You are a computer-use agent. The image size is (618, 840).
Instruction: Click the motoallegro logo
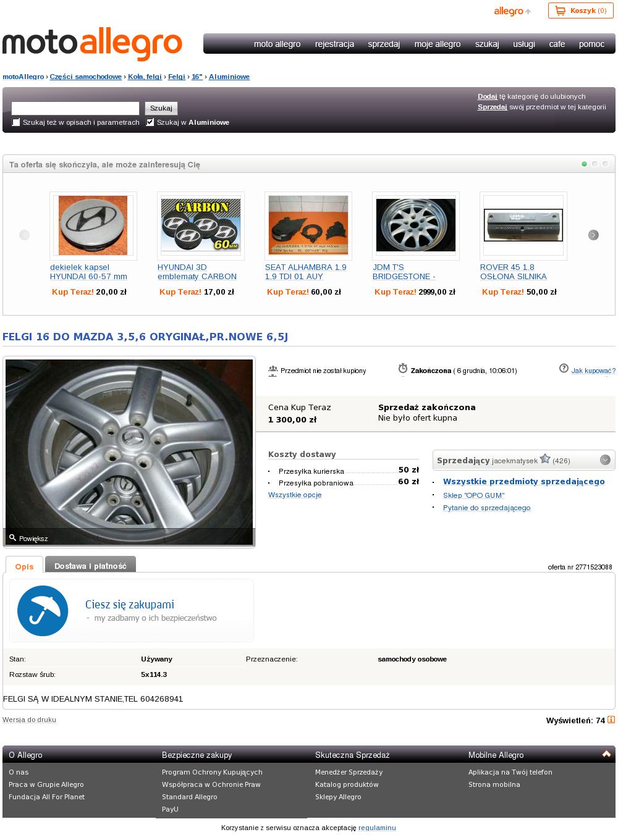[93, 44]
